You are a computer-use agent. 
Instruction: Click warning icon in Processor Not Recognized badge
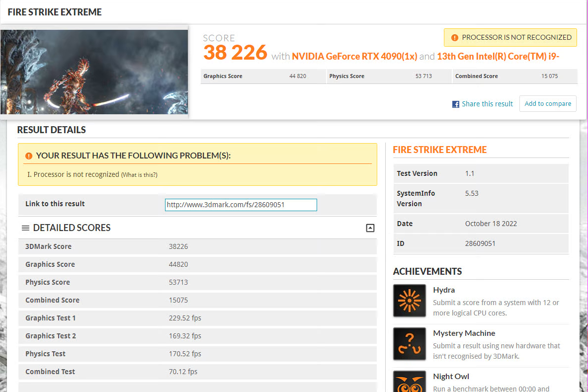(x=454, y=38)
